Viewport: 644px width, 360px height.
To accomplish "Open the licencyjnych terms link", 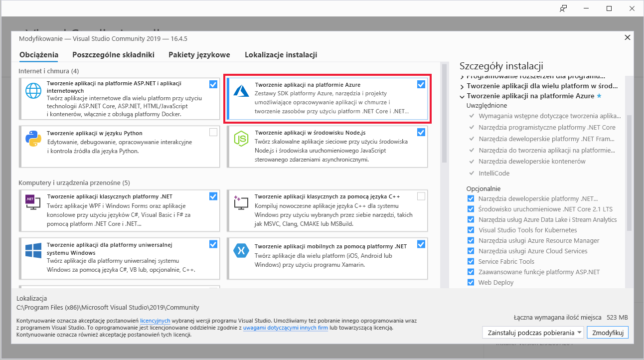I will pyautogui.click(x=155, y=321).
